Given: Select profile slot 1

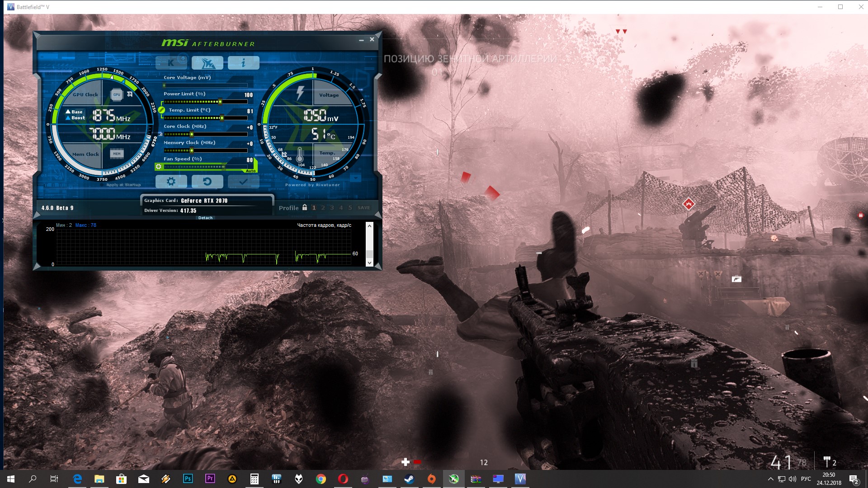Looking at the screenshot, I should [314, 208].
